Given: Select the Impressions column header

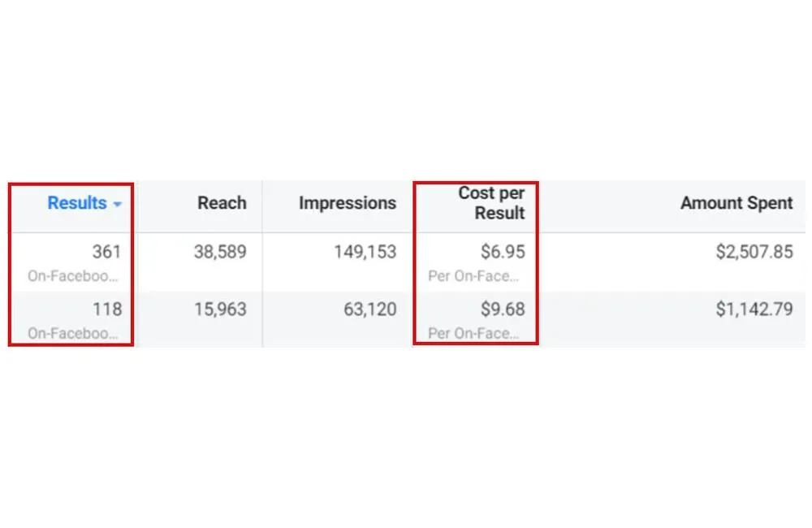Looking at the screenshot, I should pos(348,202).
